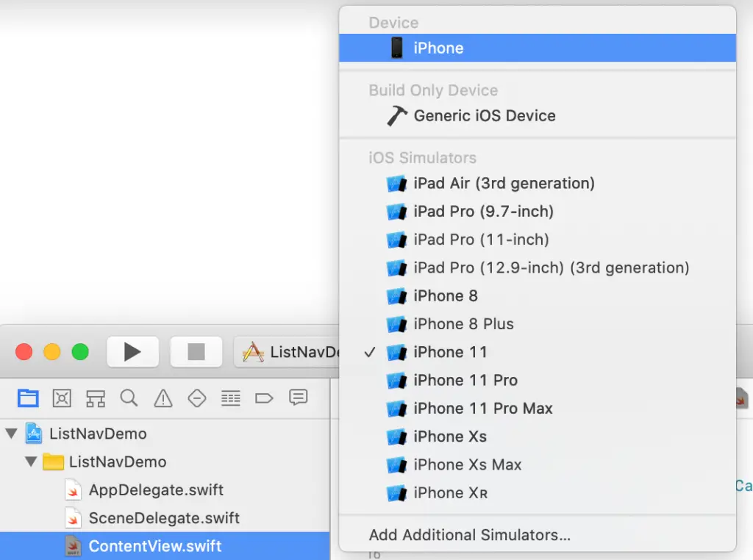Viewport: 753px width, 560px height.
Task: Select iPhone 8 Plus simulator
Action: (538, 324)
